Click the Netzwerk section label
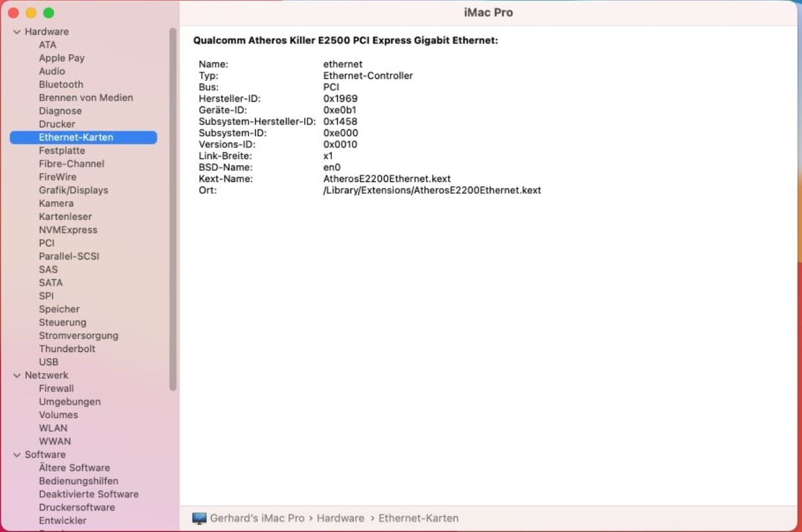Viewport: 802px width, 532px height. click(x=47, y=375)
